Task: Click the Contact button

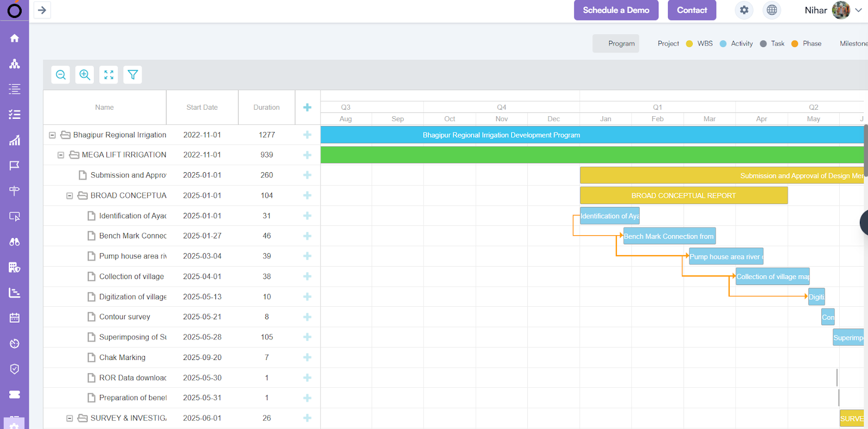Action: [692, 10]
